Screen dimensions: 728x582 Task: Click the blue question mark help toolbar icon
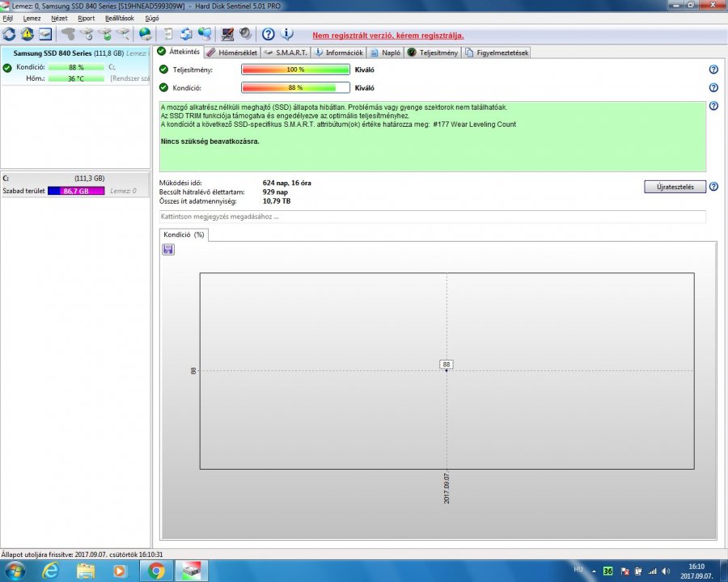[268, 34]
